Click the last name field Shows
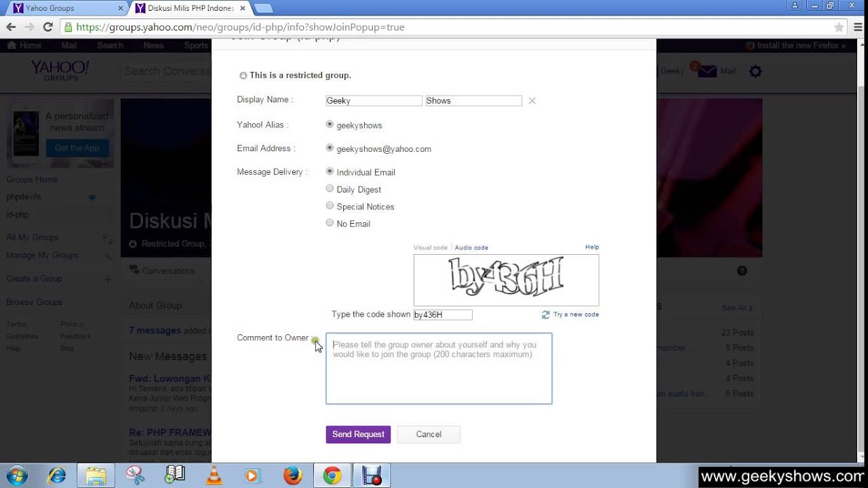868x488 pixels. click(473, 100)
